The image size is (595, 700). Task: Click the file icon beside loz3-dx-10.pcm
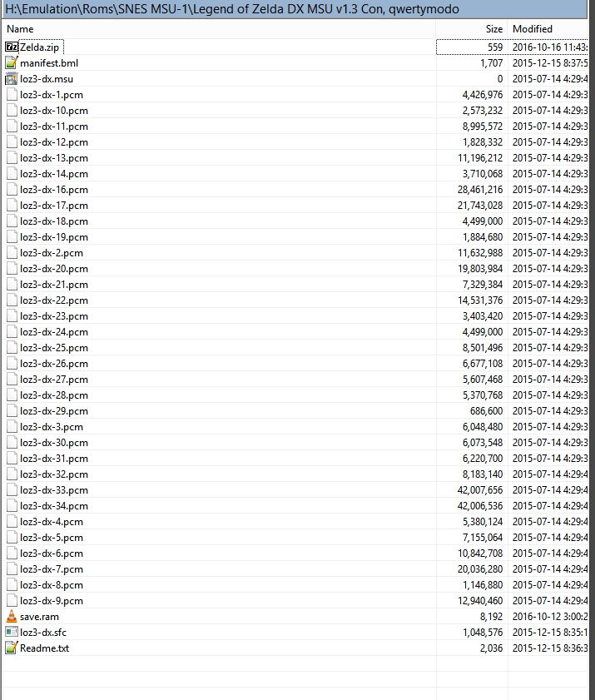pos(12,111)
